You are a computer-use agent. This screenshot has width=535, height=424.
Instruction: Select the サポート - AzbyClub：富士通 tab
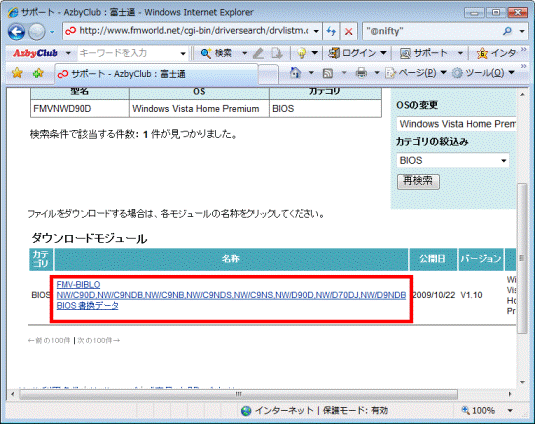[x=156, y=74]
